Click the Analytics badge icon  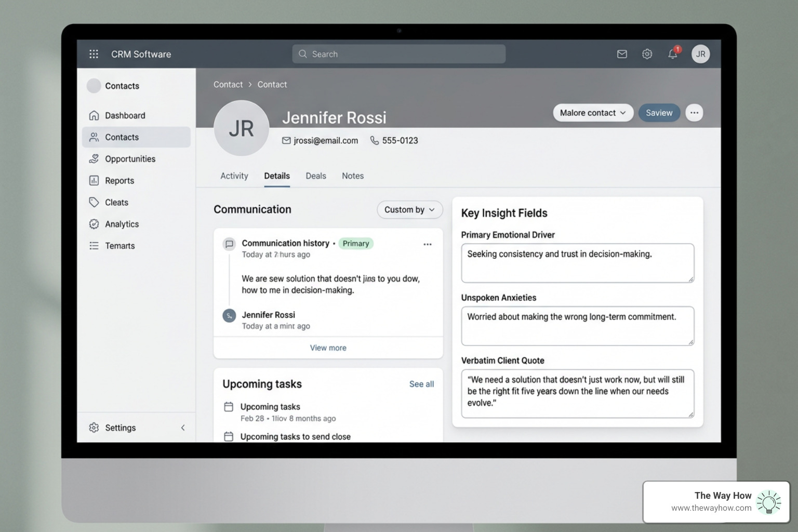[x=94, y=224]
